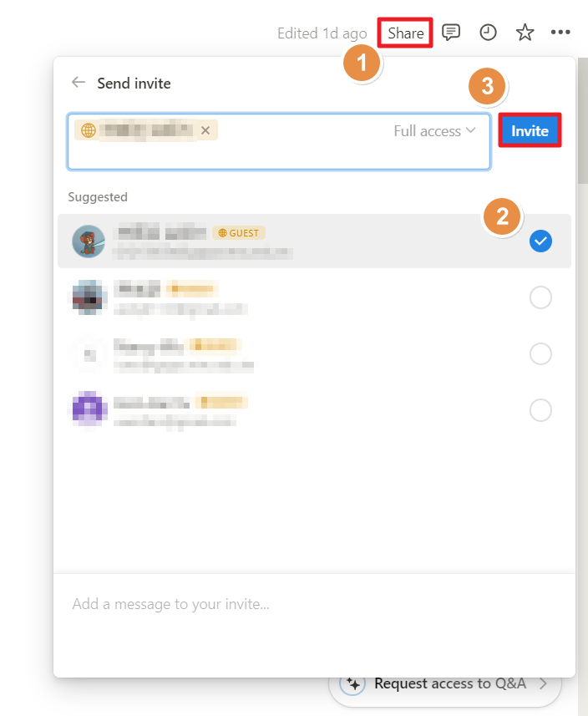
Task: Select the fourth suggested person's radio circle
Action: [540, 410]
